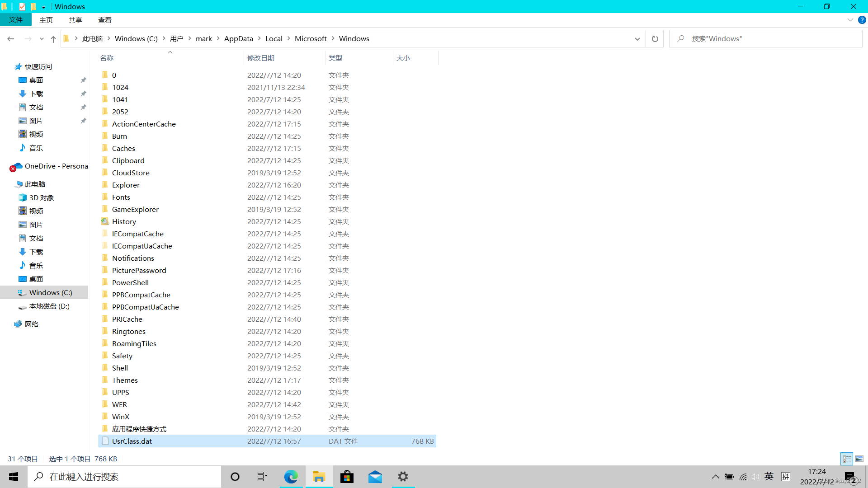The image size is (868, 488).
Task: Open recent locations dropdown arrow
Action: coord(42,39)
